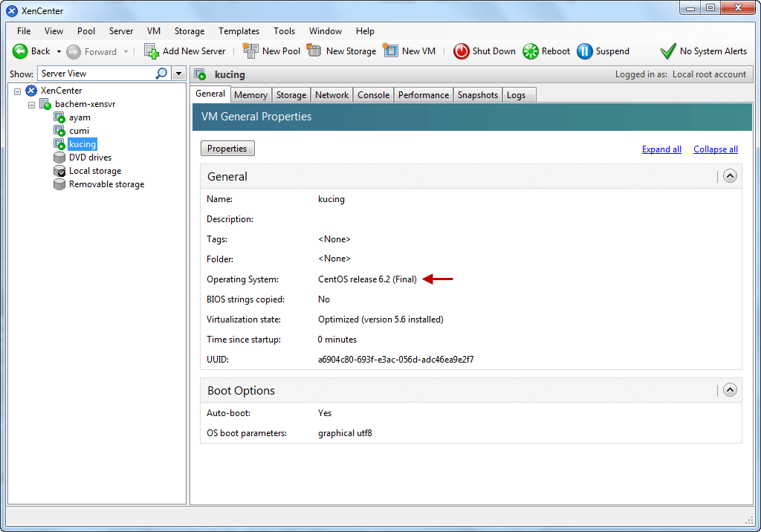The image size is (761, 532).
Task: Click the Expand all link
Action: point(661,149)
